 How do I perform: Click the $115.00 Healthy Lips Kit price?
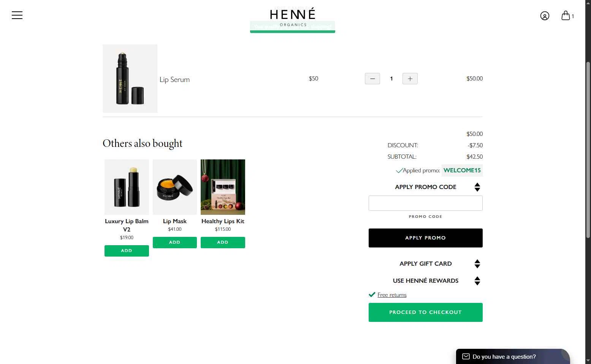click(x=223, y=229)
